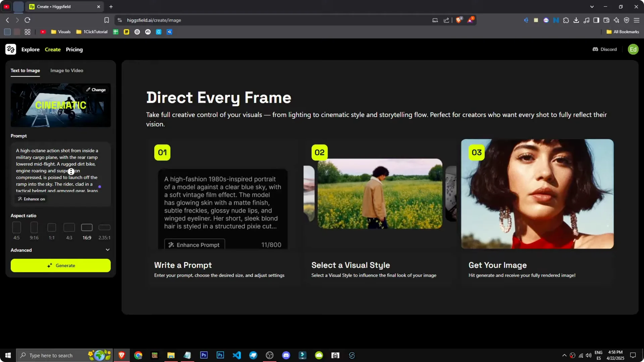Click the Enhance Prompt wand icon
Screen dimensions: 644x362
pos(171,245)
